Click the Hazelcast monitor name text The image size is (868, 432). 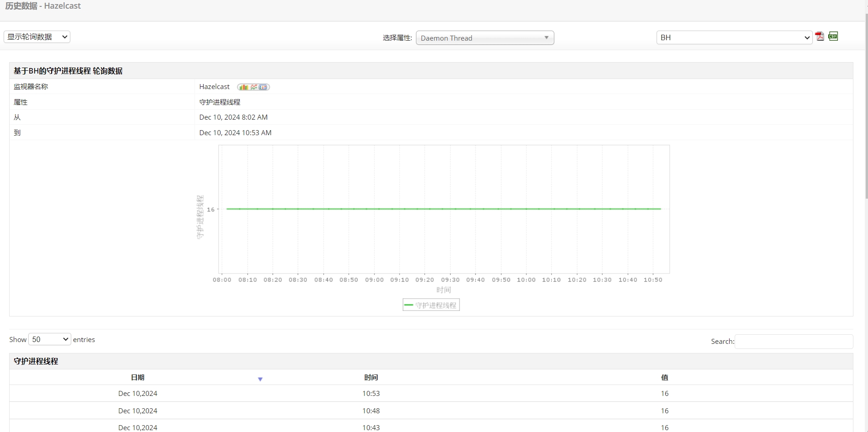point(215,87)
